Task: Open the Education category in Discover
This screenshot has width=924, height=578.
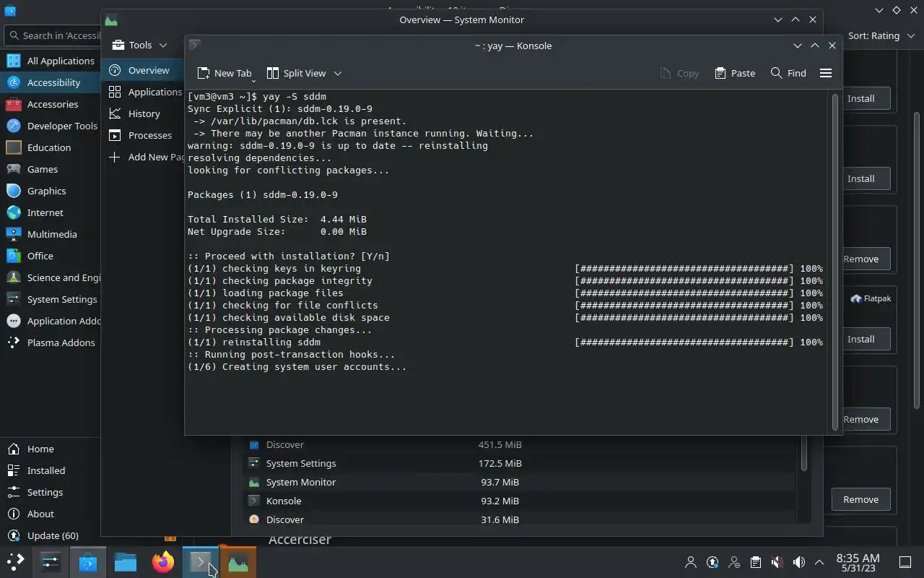Action: pyautogui.click(x=51, y=147)
